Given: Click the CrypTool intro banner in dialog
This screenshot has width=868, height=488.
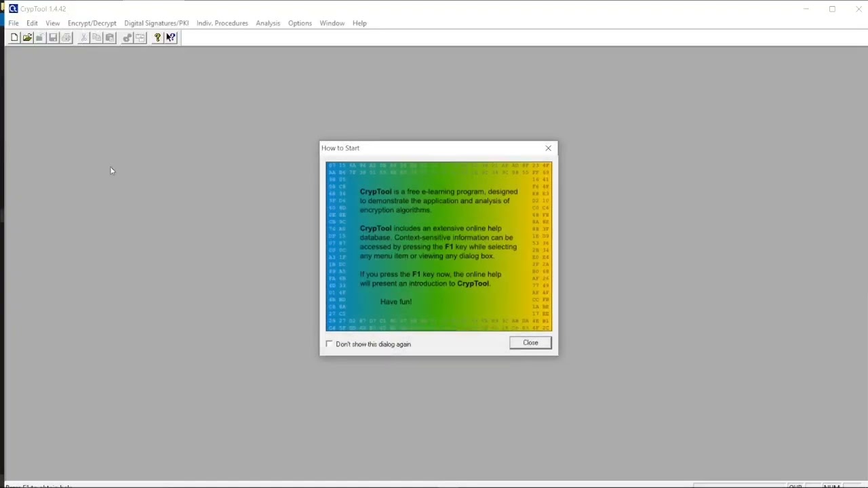Looking at the screenshot, I should pyautogui.click(x=439, y=246).
